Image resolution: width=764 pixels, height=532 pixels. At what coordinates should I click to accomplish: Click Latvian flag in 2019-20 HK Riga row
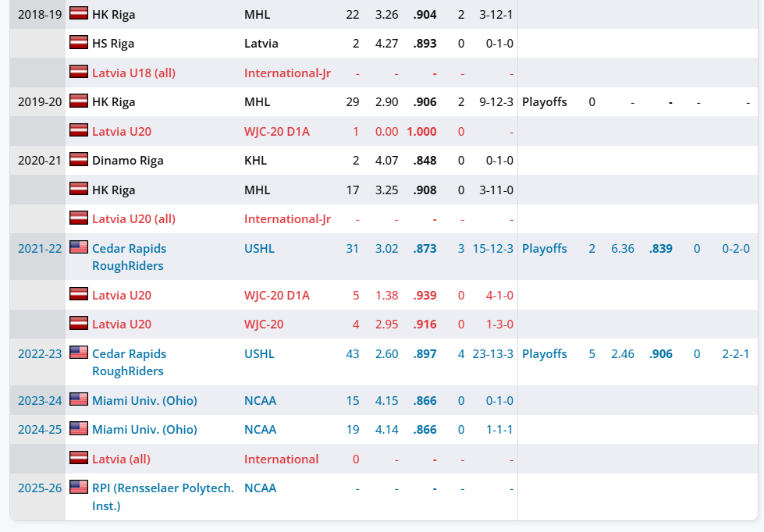pos(79,101)
